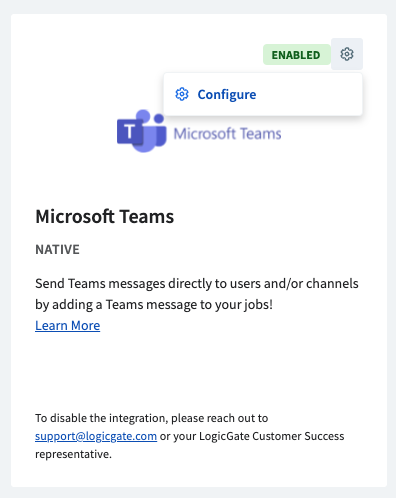396x498 pixels.
Task: Click the description about sending Teams messages
Action: click(197, 294)
